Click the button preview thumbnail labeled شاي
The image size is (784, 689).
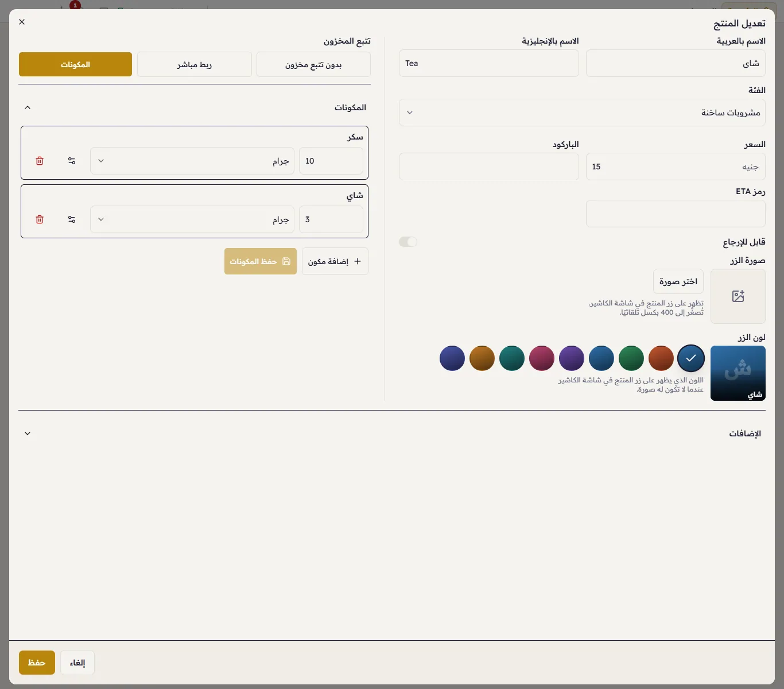coord(738,373)
